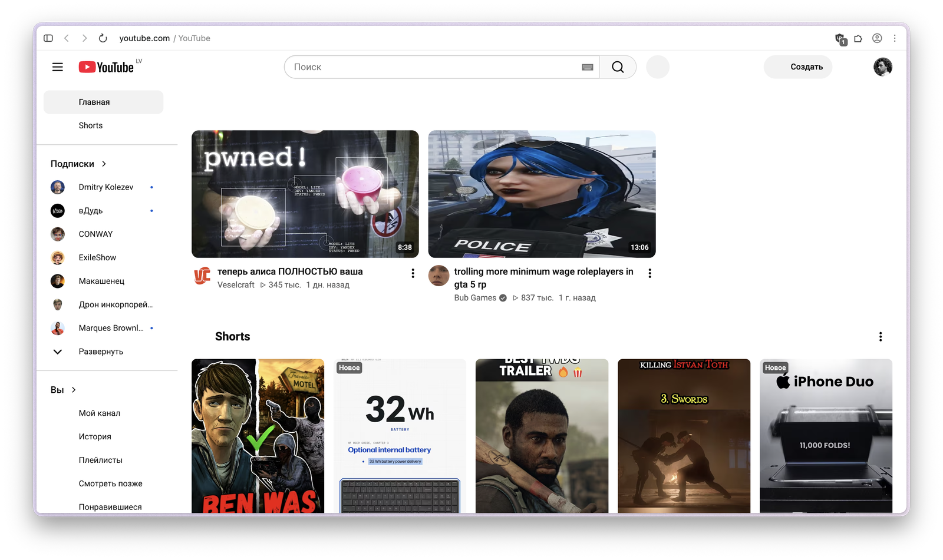This screenshot has width=943, height=560.
Task: Go forward in browser history
Action: [84, 38]
